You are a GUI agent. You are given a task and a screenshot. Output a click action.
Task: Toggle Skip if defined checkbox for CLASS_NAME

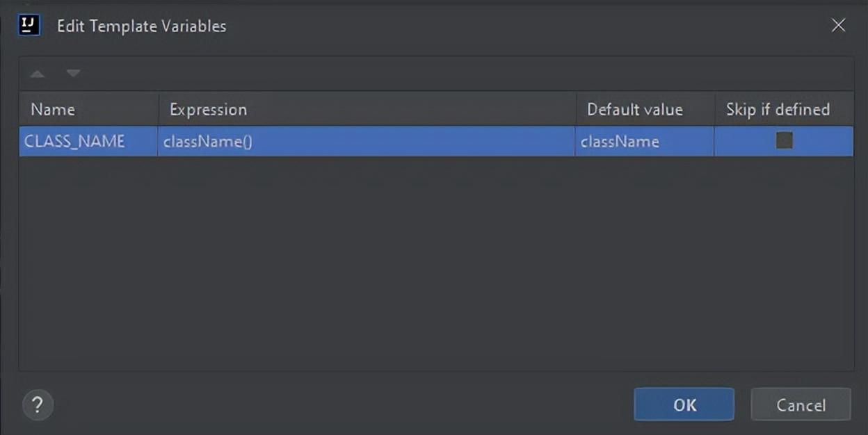784,141
